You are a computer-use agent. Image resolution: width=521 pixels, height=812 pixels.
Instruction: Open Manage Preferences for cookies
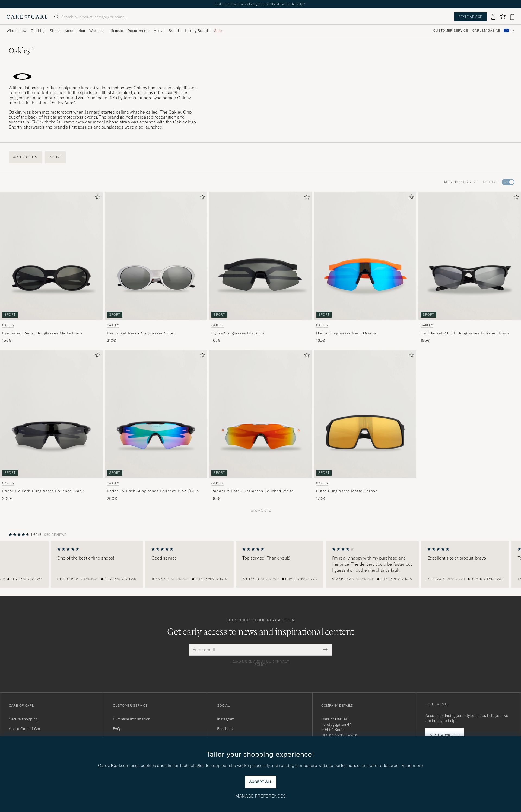point(260,796)
